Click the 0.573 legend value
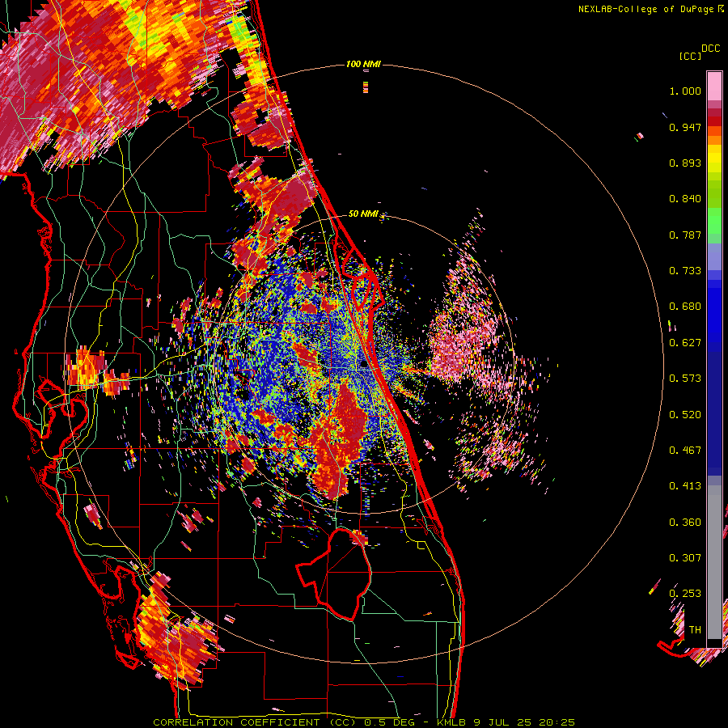Screen dimensions: 728x728 pos(685,379)
